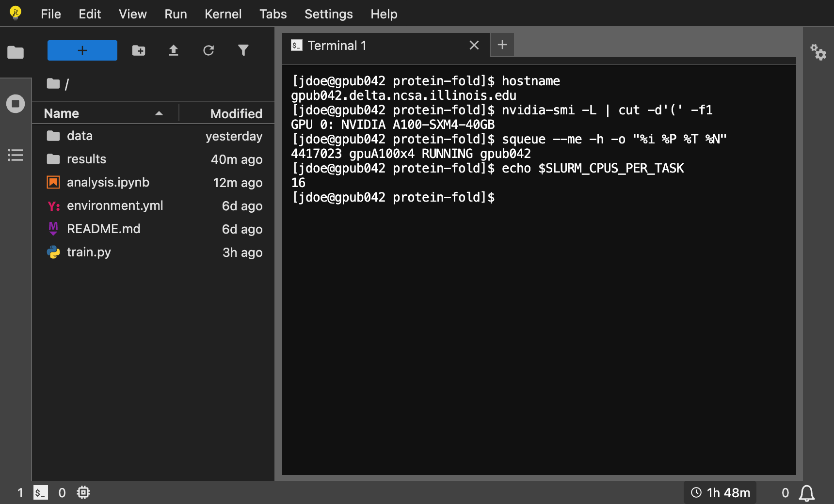This screenshot has height=504, width=834.
Task: Select README.md file
Action: point(153,229)
